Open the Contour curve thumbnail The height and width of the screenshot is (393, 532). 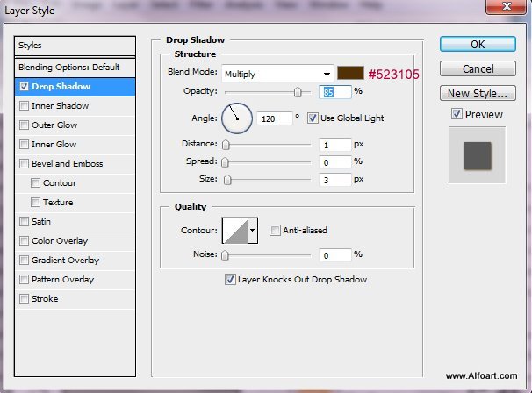click(235, 230)
